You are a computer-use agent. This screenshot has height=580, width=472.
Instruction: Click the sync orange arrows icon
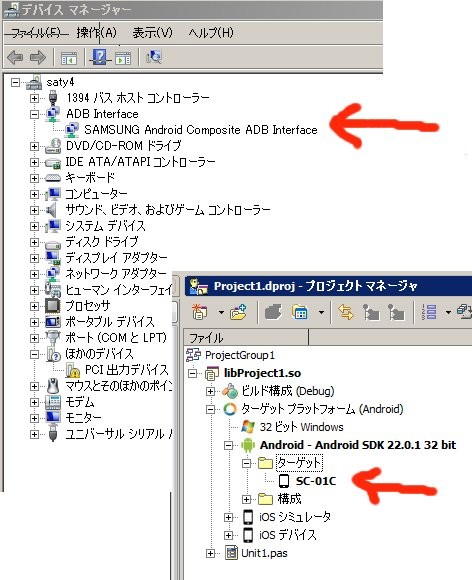click(345, 313)
